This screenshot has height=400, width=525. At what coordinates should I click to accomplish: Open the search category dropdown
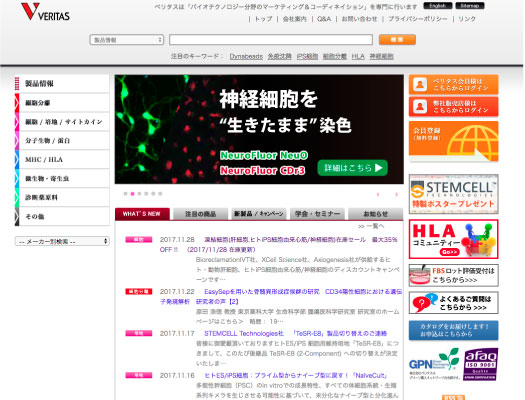pyautogui.click(x=127, y=40)
